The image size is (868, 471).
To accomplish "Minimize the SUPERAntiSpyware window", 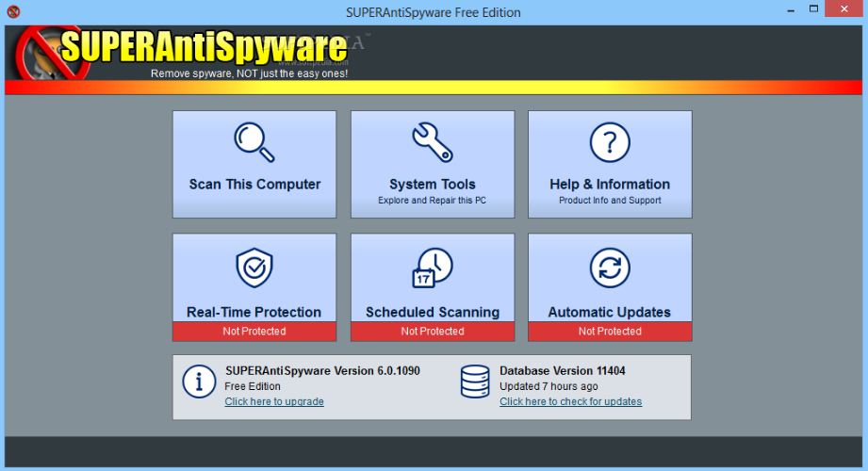I will [x=791, y=10].
